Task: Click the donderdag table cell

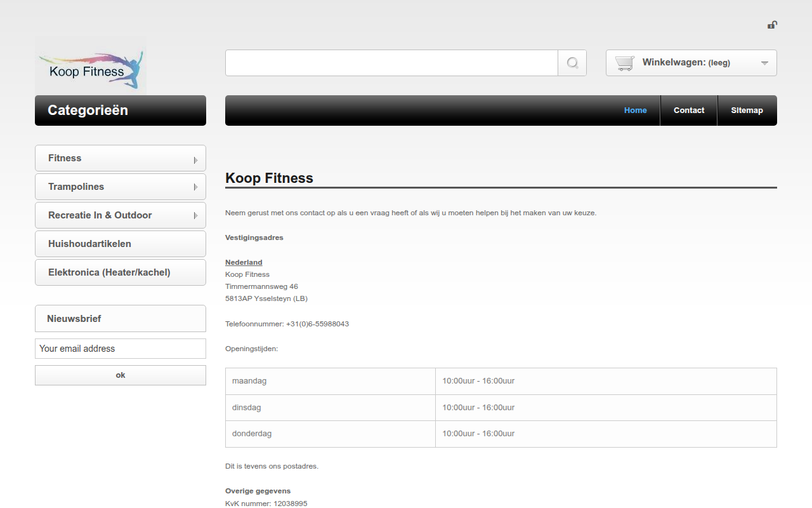Action: pyautogui.click(x=331, y=434)
